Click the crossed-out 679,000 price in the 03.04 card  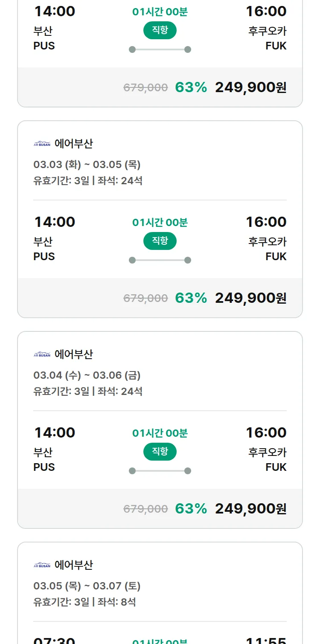[x=145, y=509]
